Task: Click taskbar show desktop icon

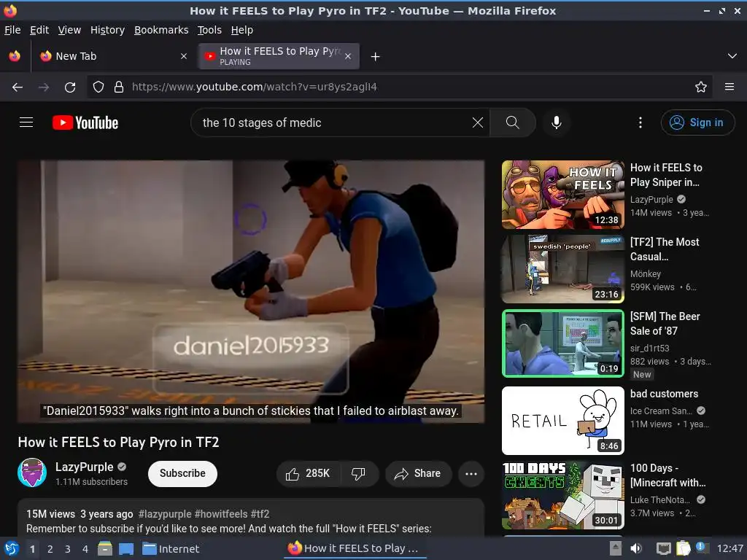Action: (x=126, y=548)
